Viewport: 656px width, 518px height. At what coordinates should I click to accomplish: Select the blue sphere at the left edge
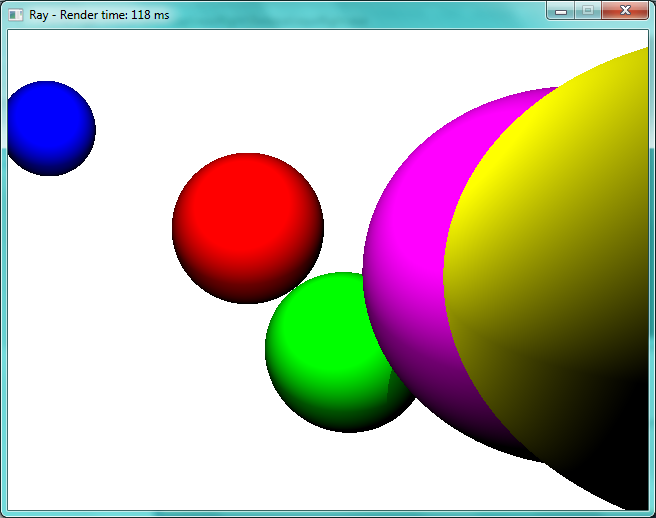click(x=48, y=125)
